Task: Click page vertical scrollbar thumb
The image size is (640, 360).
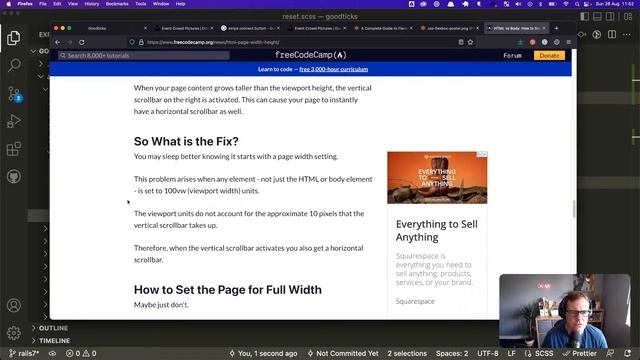Action: [574, 209]
